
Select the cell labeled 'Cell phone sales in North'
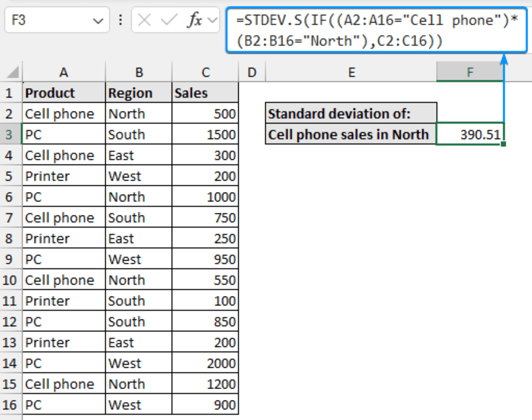pos(348,134)
